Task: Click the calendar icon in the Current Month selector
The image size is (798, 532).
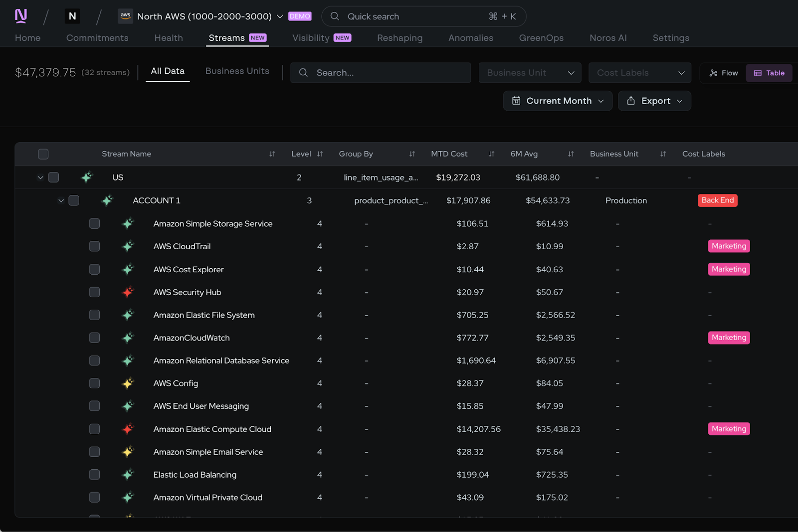Action: (x=517, y=101)
